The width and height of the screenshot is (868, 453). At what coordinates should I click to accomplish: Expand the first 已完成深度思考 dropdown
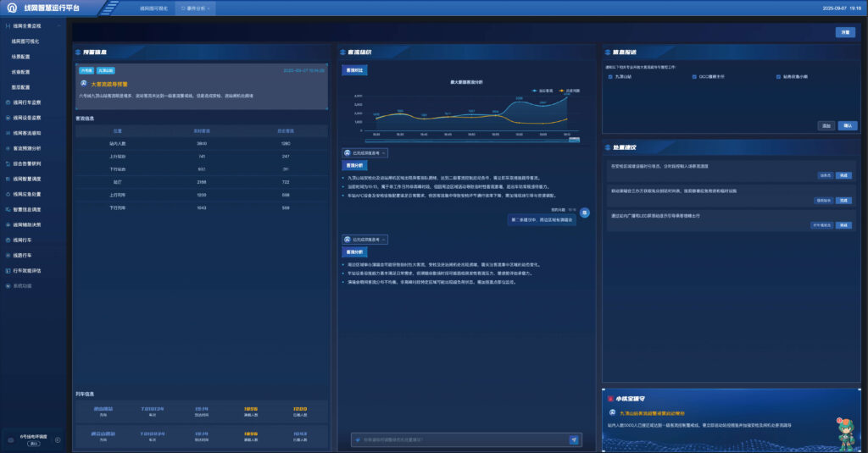[365, 153]
